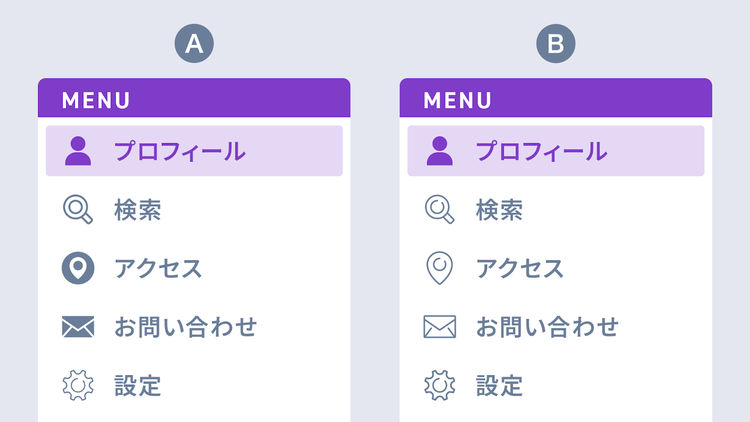Choose アクセス in menu A

[158, 268]
